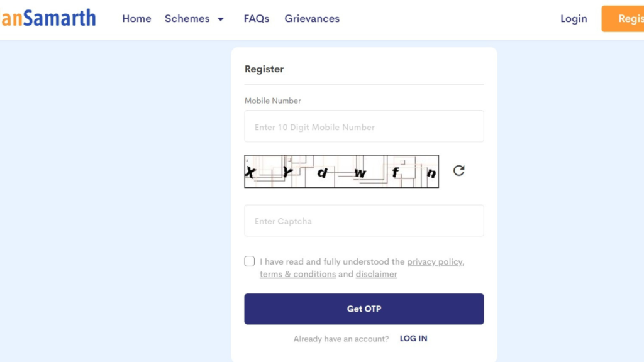Click the orange Register button
644x362 pixels.
pyautogui.click(x=623, y=18)
